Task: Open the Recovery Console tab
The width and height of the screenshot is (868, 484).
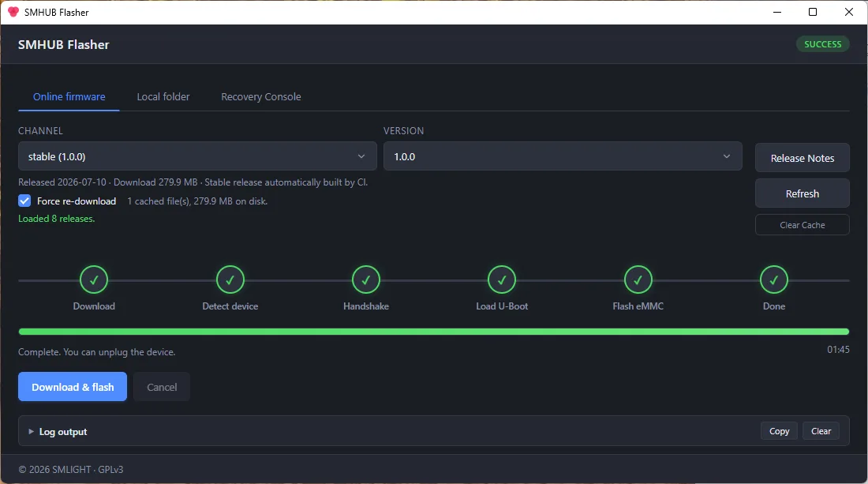Action: click(x=260, y=97)
